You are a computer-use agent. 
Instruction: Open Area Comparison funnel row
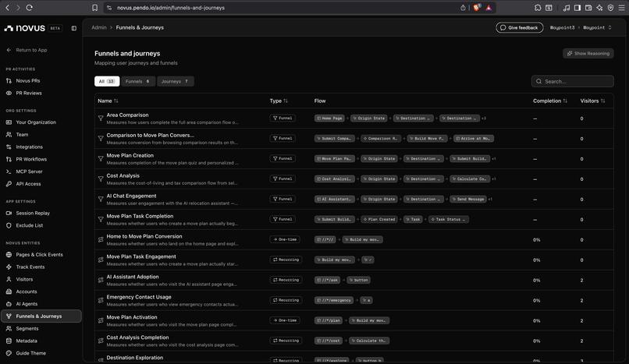[354, 118]
